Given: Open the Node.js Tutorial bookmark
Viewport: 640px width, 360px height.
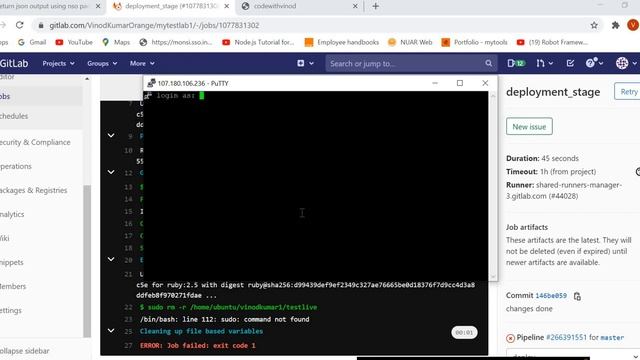Looking at the screenshot, I should click(258, 42).
